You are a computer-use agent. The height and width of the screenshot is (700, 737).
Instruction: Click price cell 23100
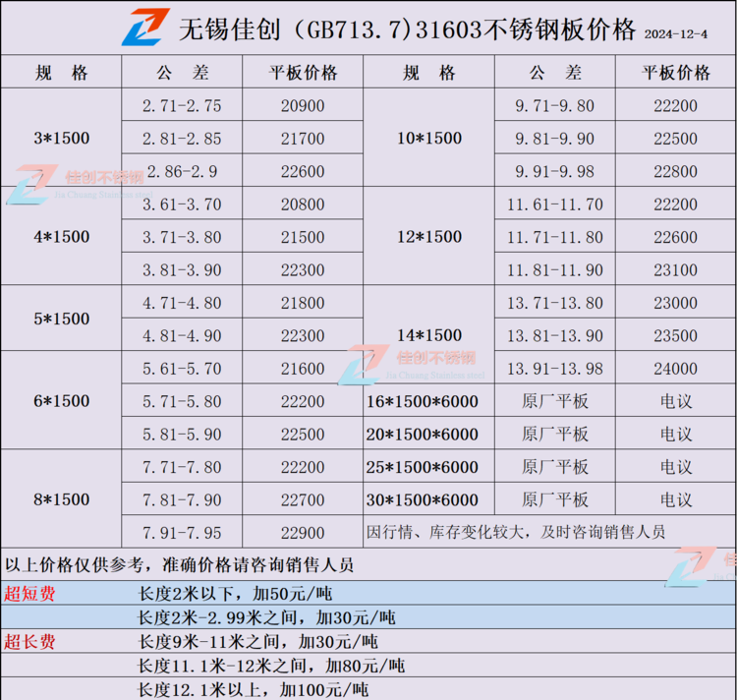[x=675, y=269]
